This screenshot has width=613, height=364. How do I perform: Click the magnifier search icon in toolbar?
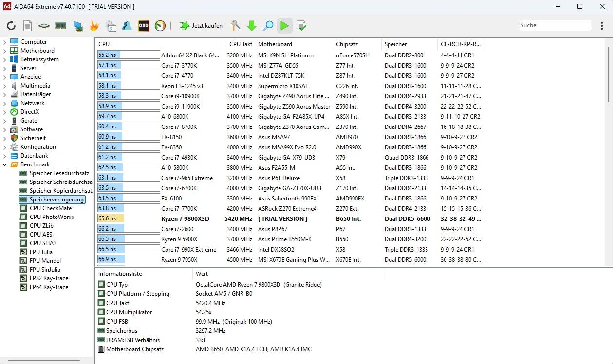pos(268,26)
